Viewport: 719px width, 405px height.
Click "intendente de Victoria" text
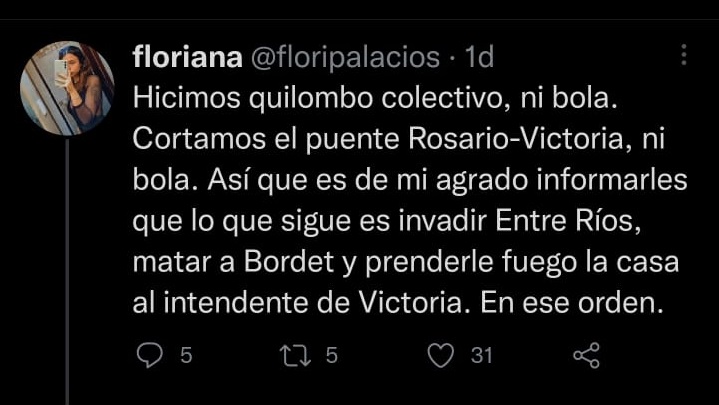(x=313, y=303)
